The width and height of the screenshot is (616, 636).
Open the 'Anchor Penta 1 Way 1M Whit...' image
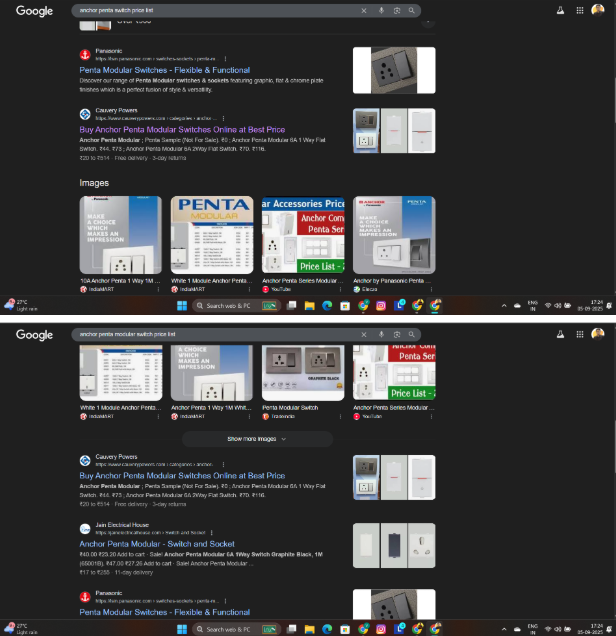[x=212, y=373]
